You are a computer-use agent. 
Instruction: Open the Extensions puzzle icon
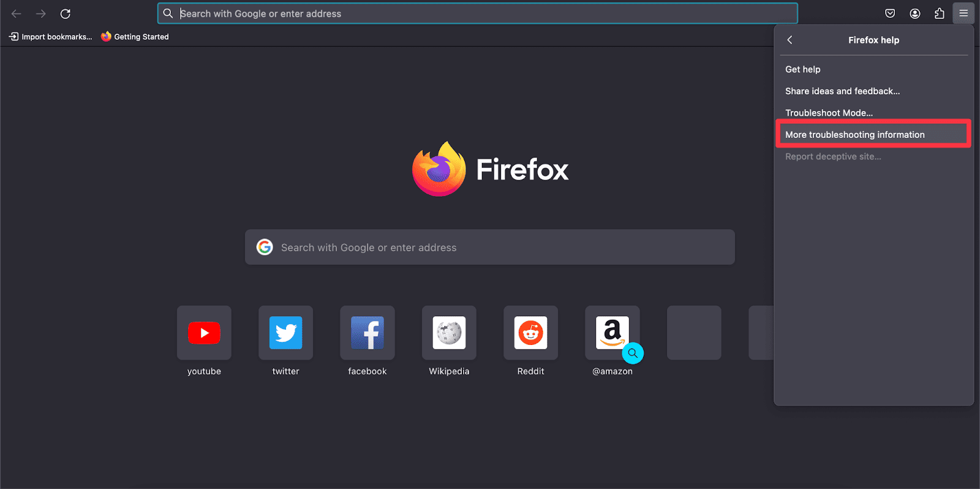(939, 13)
